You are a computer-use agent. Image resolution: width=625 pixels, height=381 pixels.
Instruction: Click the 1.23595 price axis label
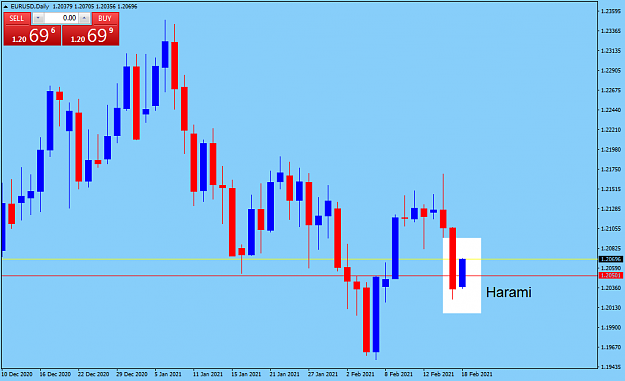point(611,11)
